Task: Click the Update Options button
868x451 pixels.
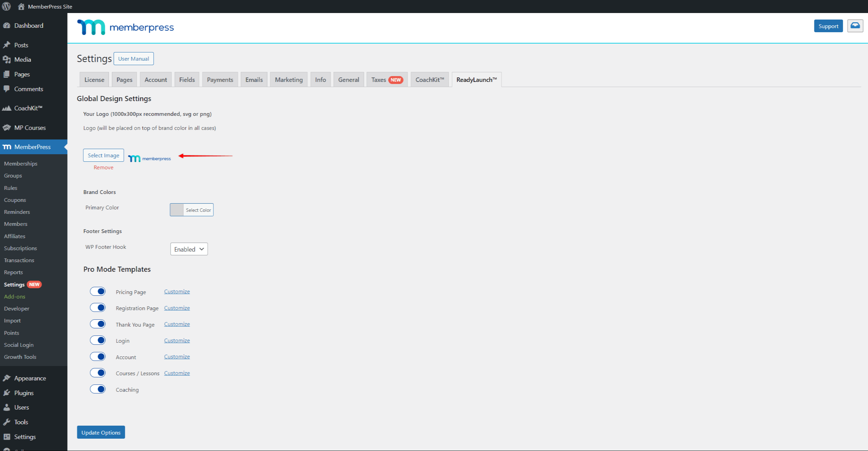Action: click(x=101, y=432)
